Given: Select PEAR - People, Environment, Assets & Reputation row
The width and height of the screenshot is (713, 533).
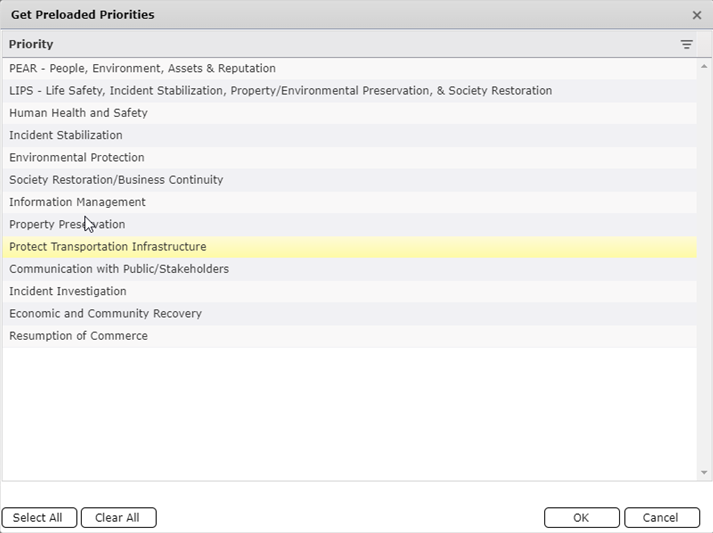Looking at the screenshot, I should tap(142, 69).
